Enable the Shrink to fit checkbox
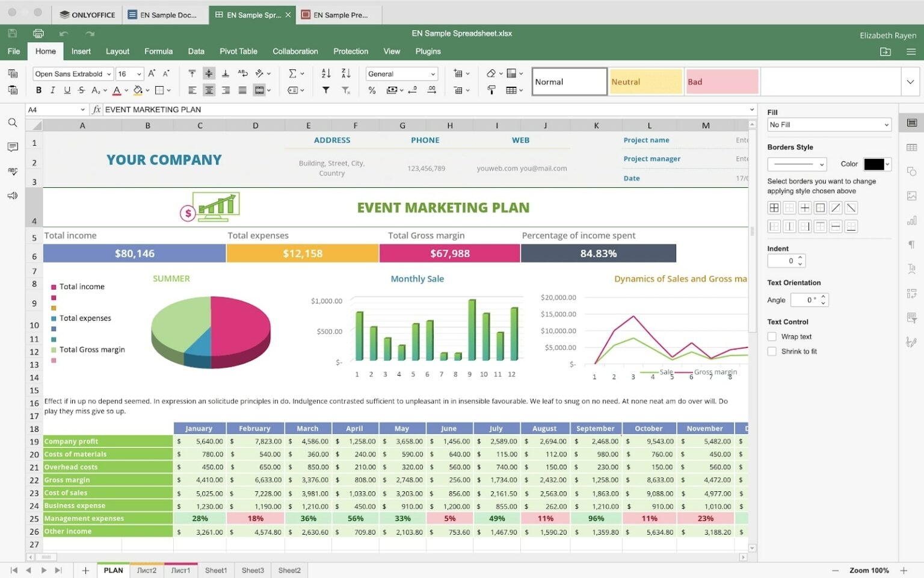The height and width of the screenshot is (578, 924). (x=772, y=351)
